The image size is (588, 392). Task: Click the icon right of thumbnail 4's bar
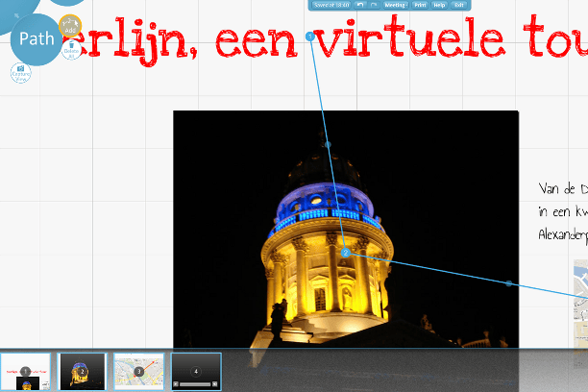[x=215, y=384]
